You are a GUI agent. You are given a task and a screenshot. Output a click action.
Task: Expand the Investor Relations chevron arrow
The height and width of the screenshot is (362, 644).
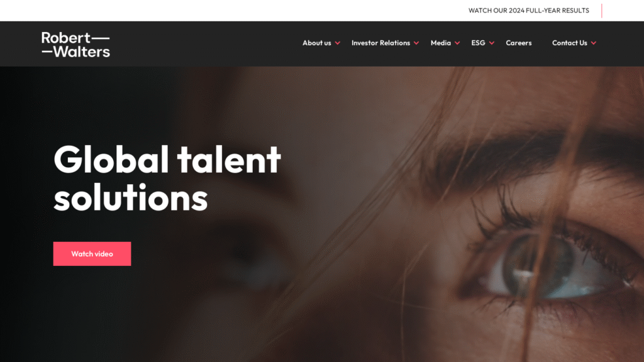pyautogui.click(x=416, y=43)
